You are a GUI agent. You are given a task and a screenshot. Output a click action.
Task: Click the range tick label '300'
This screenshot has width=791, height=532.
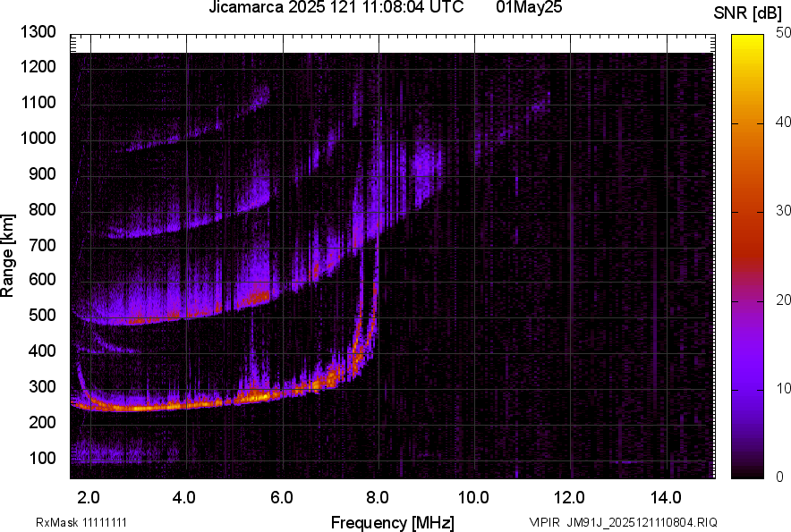(42, 387)
